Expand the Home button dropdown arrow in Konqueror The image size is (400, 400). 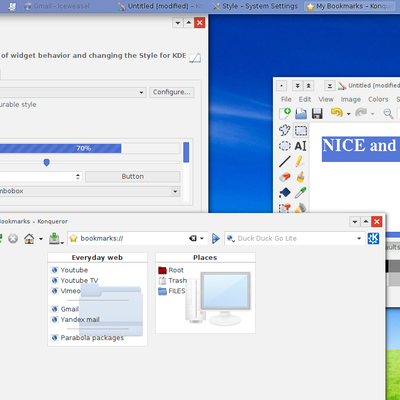click(x=41, y=239)
